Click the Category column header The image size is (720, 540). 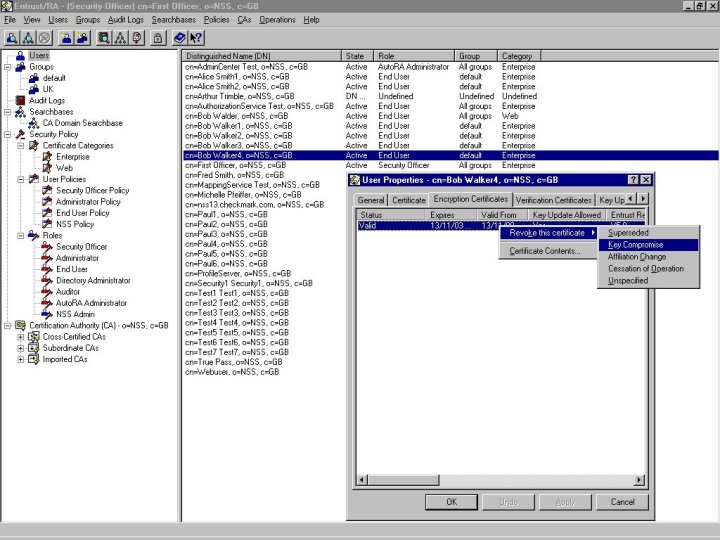519,56
